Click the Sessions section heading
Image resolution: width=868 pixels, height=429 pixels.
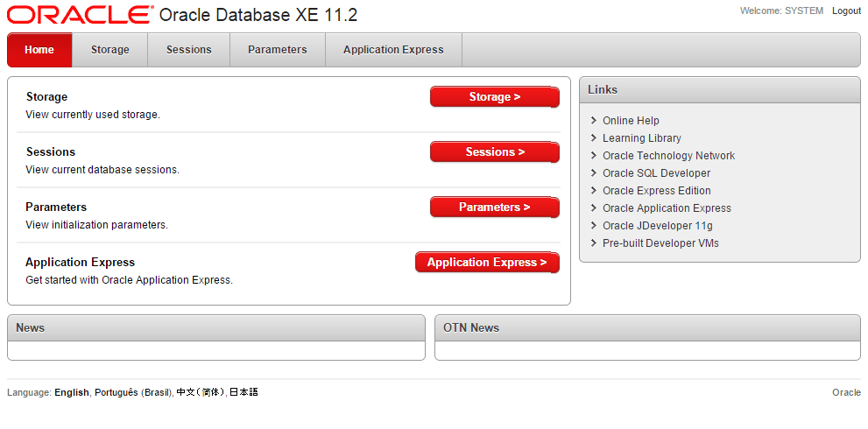point(51,151)
